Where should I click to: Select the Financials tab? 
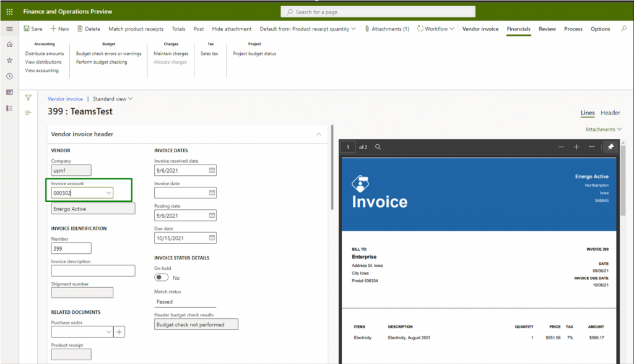[x=519, y=28]
